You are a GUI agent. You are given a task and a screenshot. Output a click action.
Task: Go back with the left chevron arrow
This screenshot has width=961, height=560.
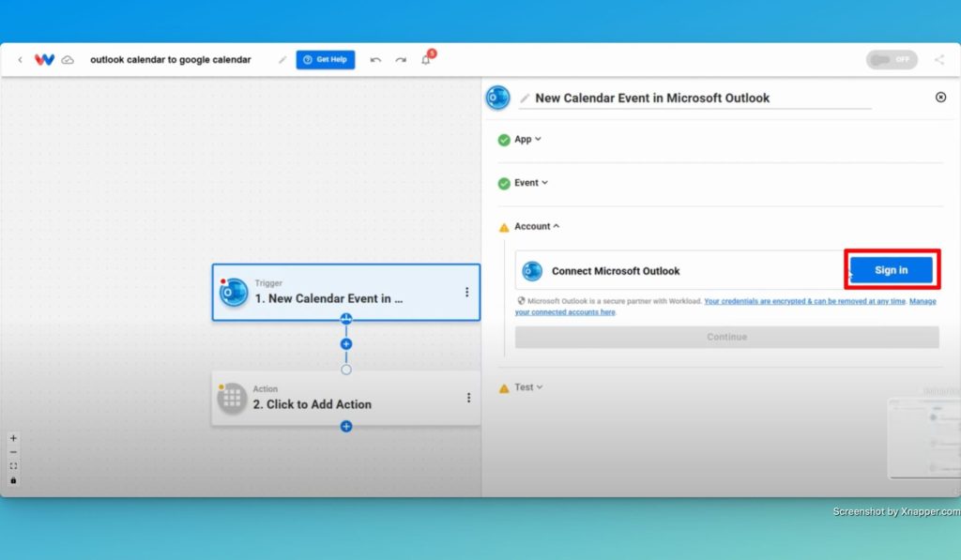click(21, 59)
